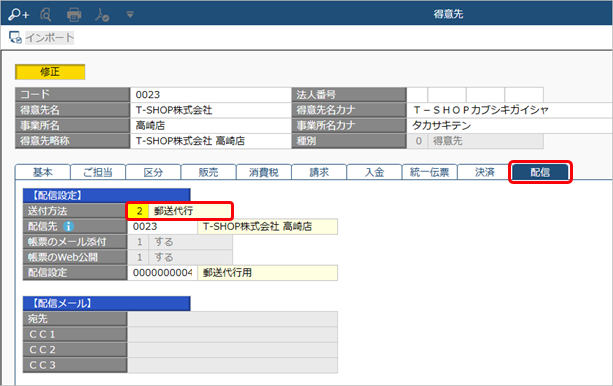The image size is (613, 386).
Task: Click the 配信設定 code field 0000000004
Action: tap(162, 273)
